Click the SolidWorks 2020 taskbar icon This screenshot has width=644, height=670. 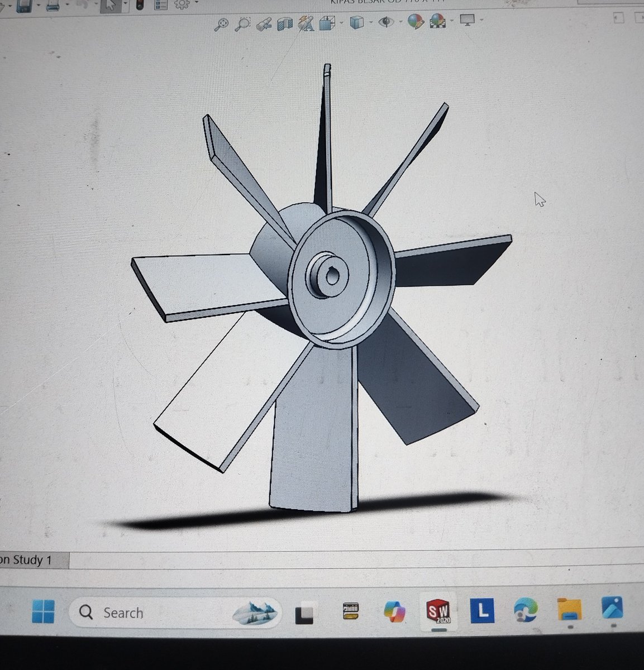point(439,611)
